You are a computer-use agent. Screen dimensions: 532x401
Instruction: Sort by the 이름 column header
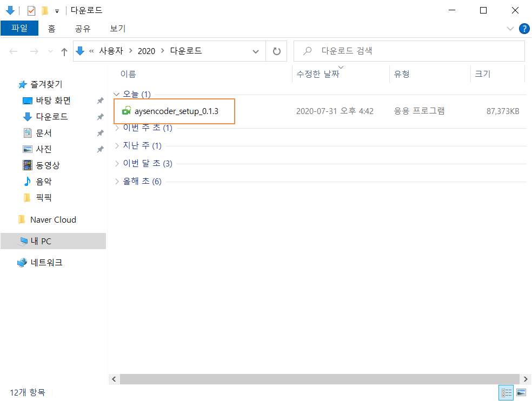tap(128, 74)
